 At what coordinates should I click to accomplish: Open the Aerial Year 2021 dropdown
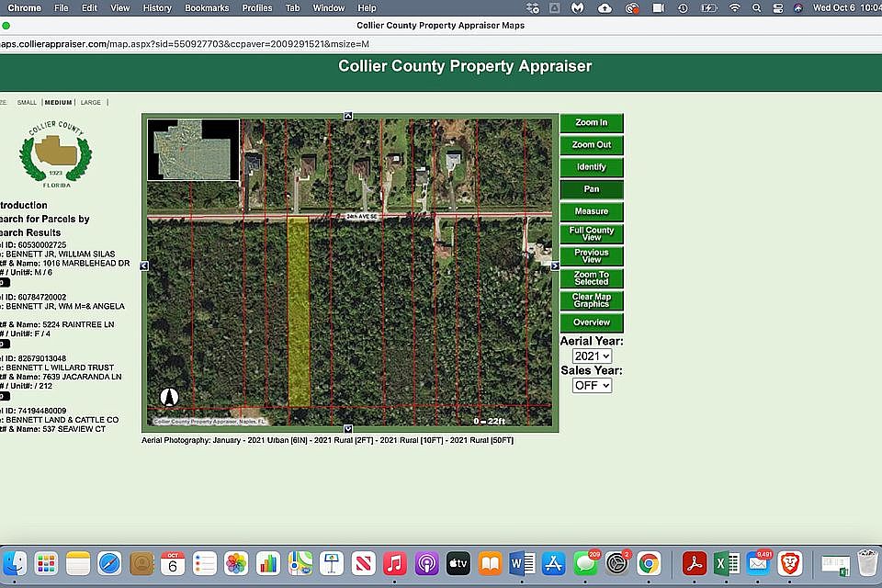592,356
